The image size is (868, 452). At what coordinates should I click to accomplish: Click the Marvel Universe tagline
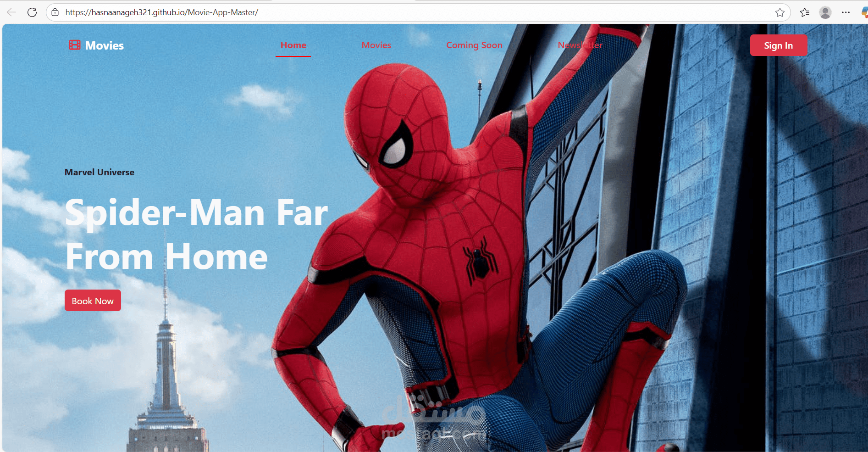(x=99, y=172)
